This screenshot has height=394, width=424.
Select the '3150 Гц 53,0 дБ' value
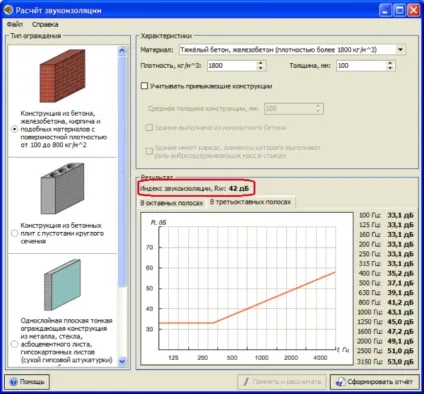tap(386, 362)
